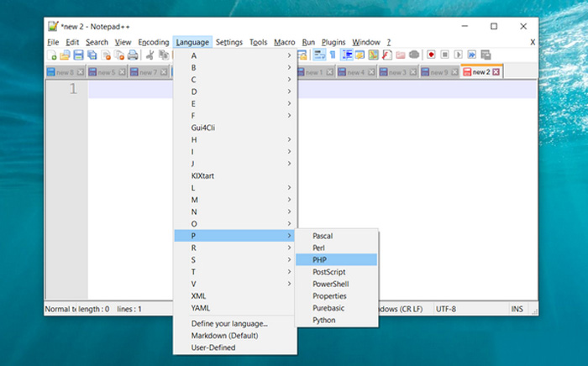Expand the T language submenu
This screenshot has width=588, height=366.
(x=235, y=272)
